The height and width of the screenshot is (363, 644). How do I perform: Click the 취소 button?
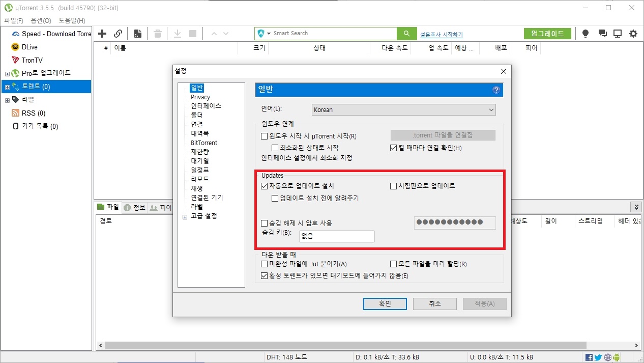pos(434,303)
